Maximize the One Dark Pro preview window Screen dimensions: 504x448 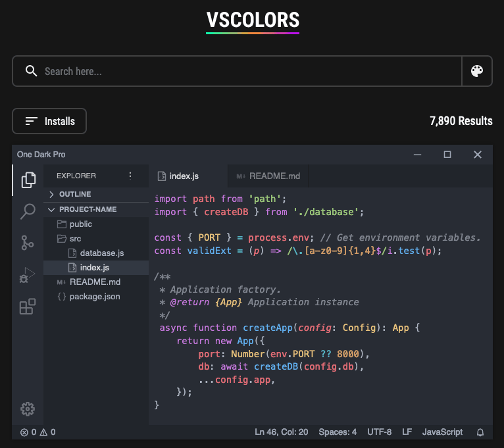click(x=447, y=155)
